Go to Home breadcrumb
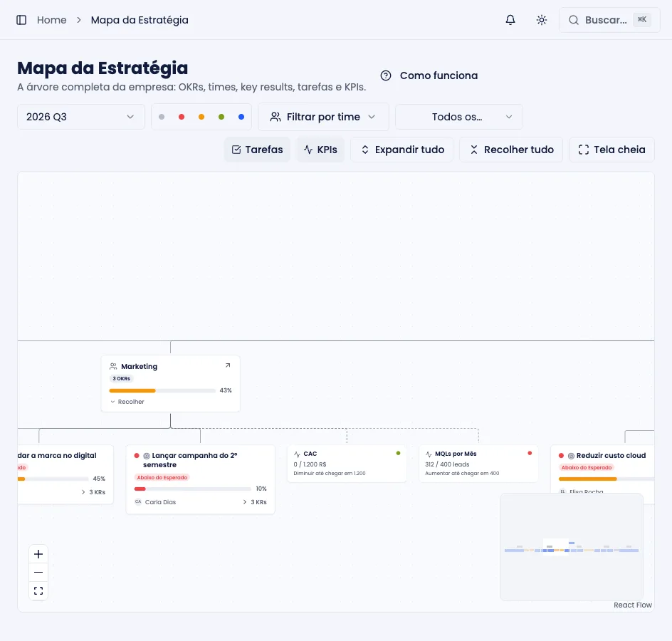Screen dimensions: 672x641 pyautogui.click(x=51, y=20)
